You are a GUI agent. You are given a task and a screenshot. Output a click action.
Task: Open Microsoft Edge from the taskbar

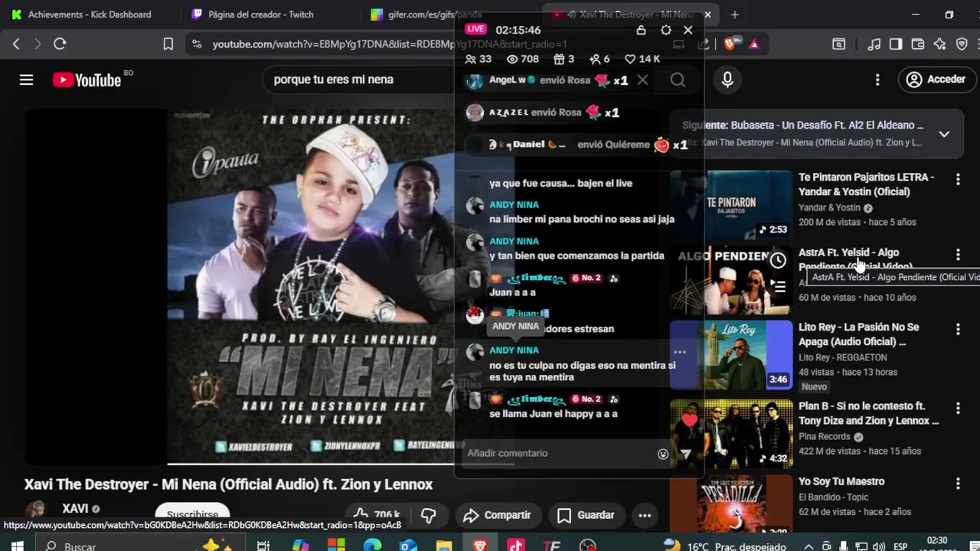[372, 546]
